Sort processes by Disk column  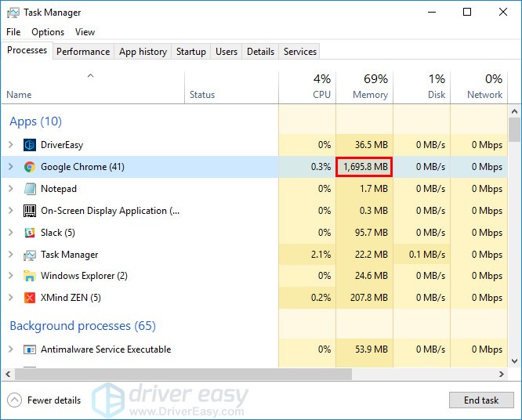[x=422, y=87]
